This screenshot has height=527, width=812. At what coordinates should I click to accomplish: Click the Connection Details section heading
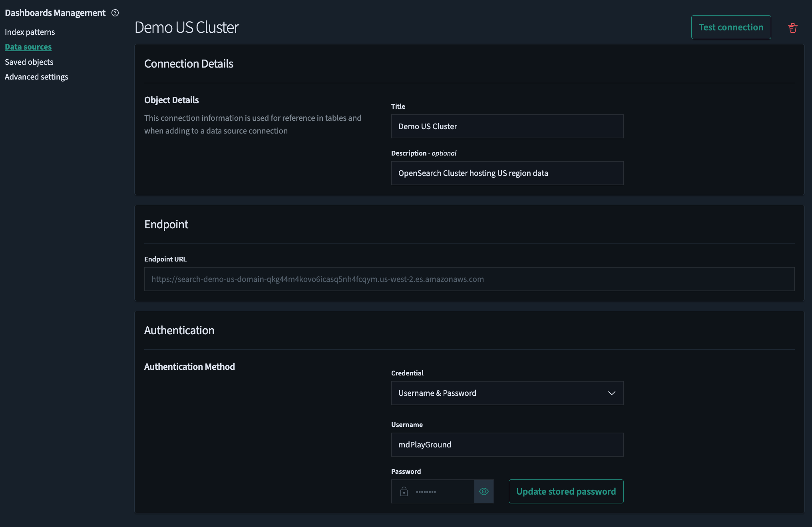(x=189, y=64)
